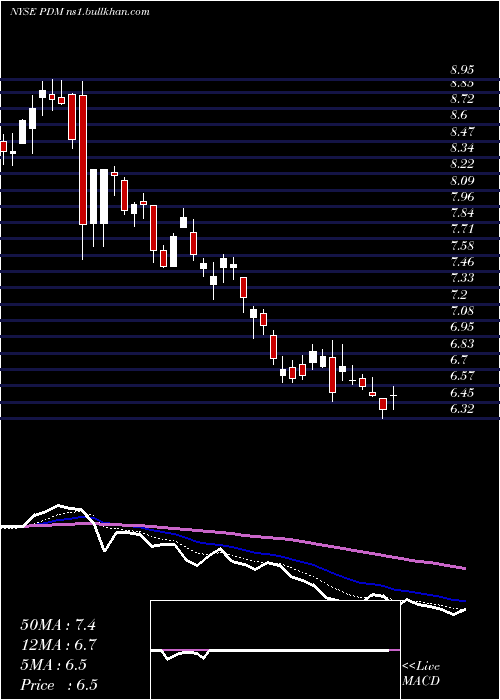Select the 7.71 price axis label
The height and width of the screenshot is (700, 500).
462,229
